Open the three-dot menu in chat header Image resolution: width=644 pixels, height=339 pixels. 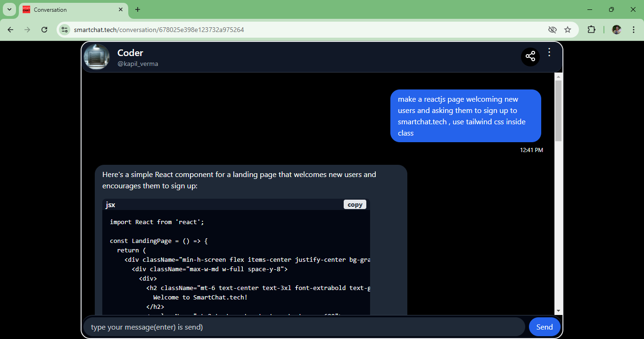click(549, 52)
